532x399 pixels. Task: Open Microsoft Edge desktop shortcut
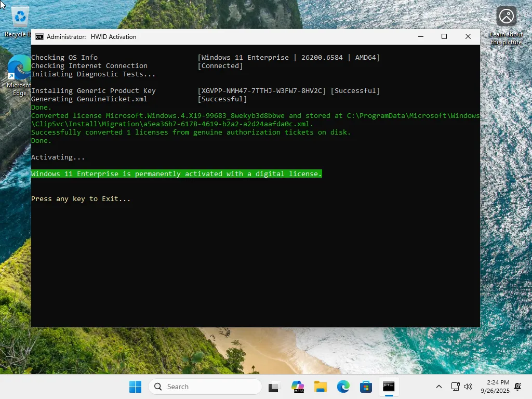coord(19,75)
